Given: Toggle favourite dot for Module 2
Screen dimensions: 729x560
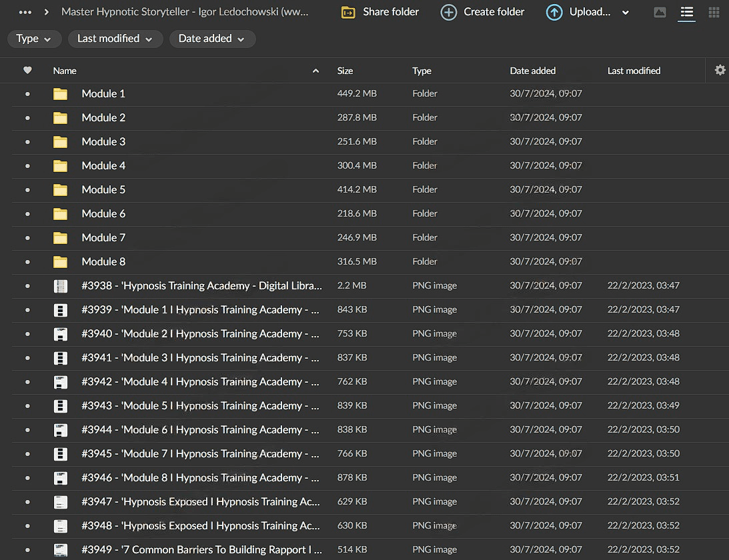Looking at the screenshot, I should pyautogui.click(x=27, y=118).
